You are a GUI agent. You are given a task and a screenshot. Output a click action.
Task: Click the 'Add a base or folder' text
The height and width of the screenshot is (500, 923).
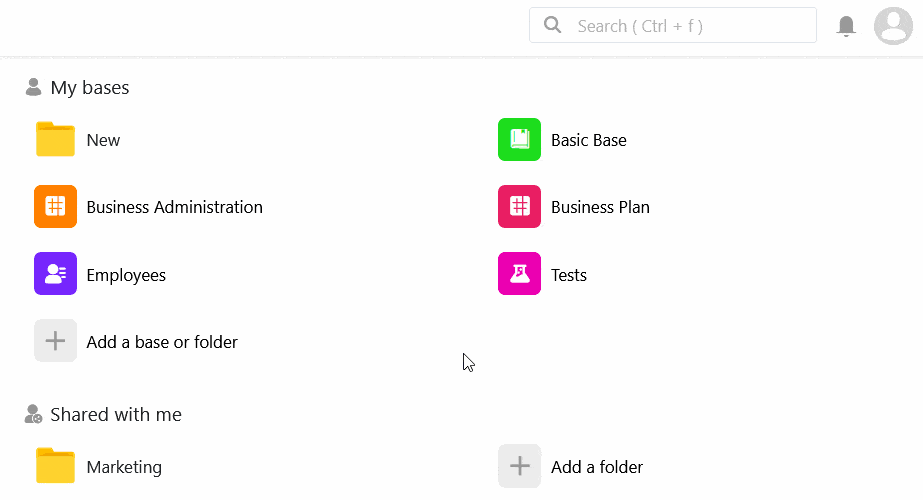tap(162, 342)
